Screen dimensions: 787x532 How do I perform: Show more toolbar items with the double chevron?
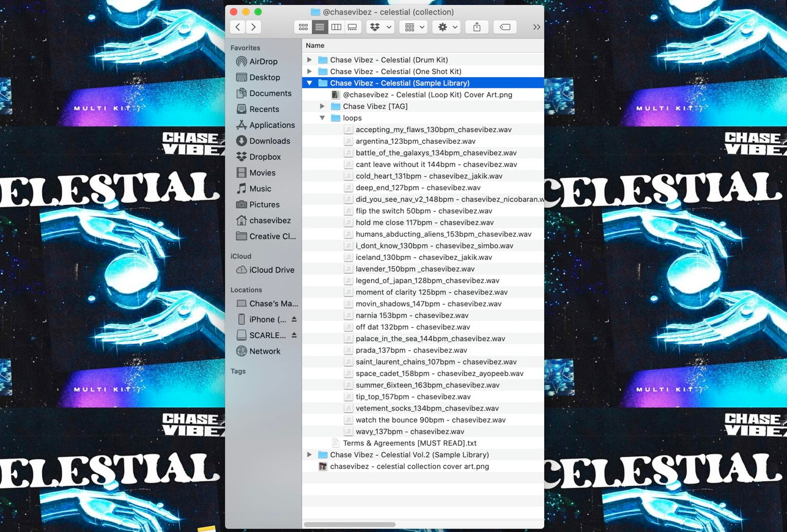[x=536, y=27]
